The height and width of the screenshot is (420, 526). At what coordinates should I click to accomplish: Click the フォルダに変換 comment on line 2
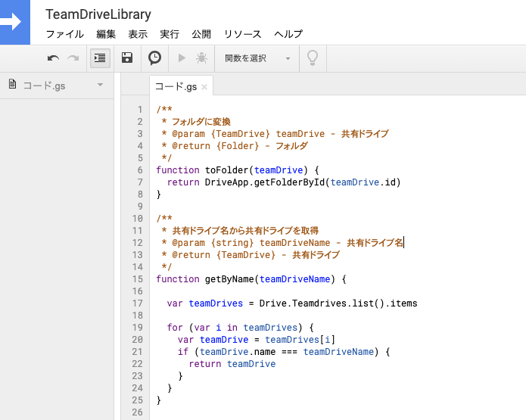pos(201,121)
